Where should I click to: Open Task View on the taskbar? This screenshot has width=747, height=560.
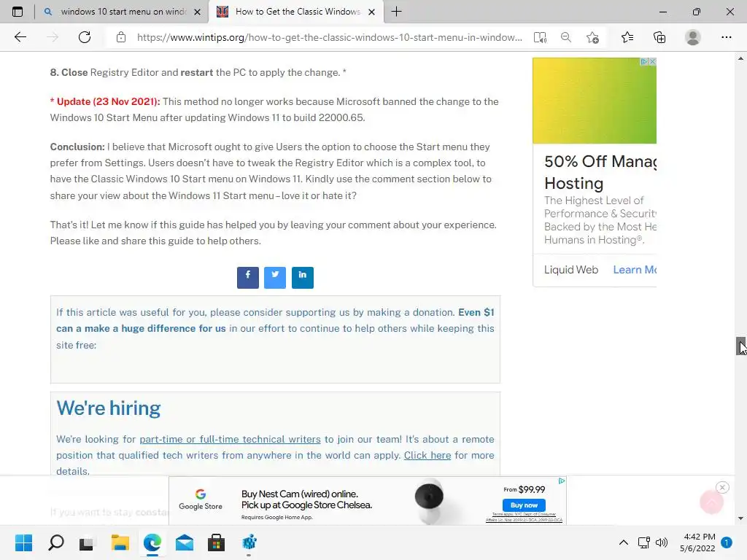(88, 542)
